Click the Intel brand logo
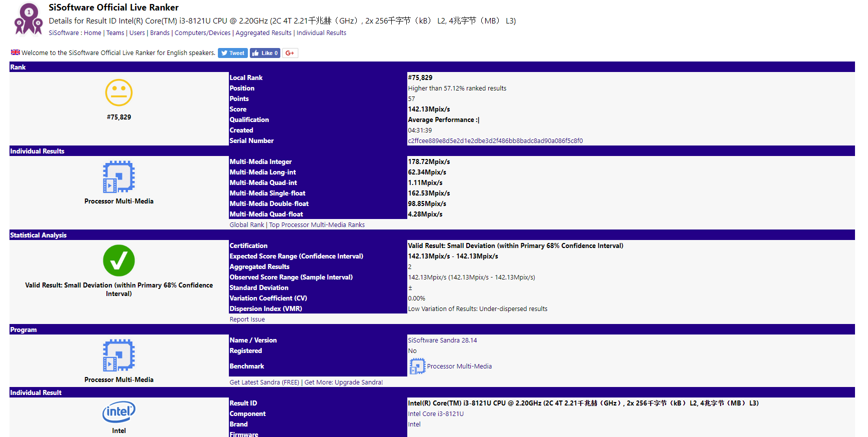Screen dimensions: 868x437 [119, 412]
